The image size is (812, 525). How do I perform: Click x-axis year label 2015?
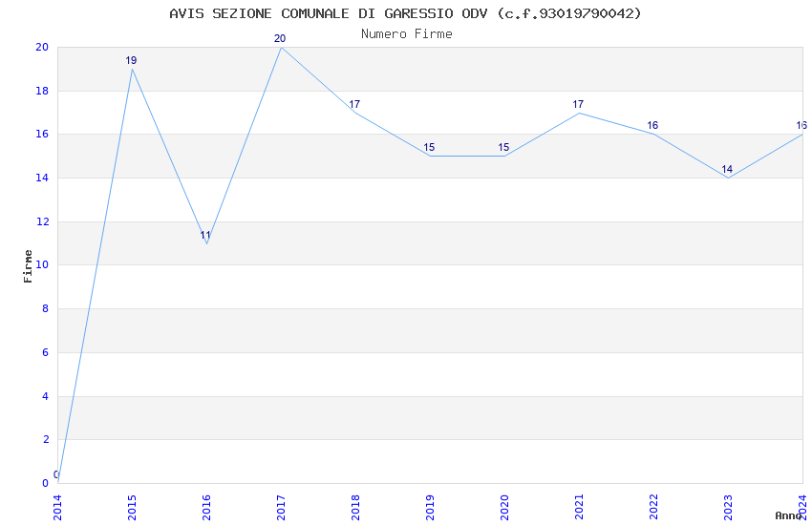tap(132, 508)
